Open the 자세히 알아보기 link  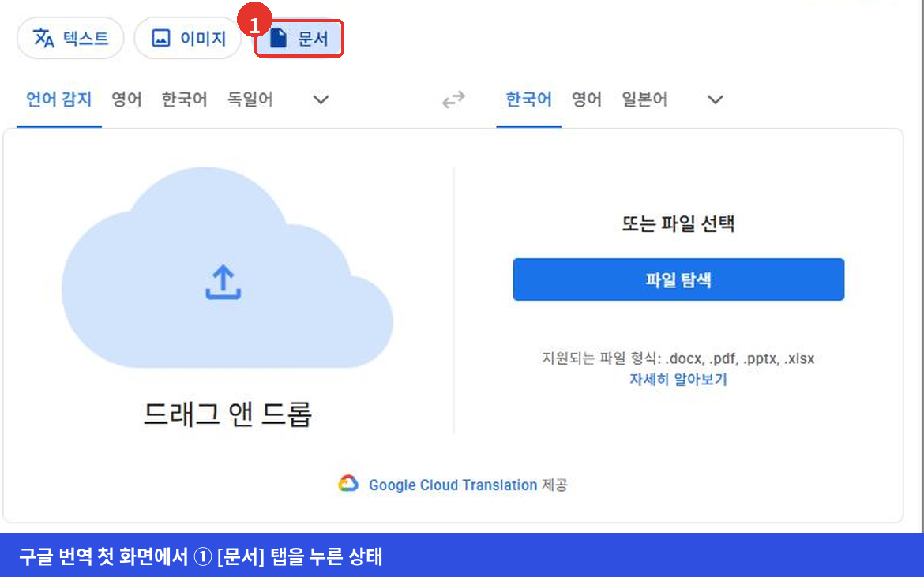pos(678,379)
